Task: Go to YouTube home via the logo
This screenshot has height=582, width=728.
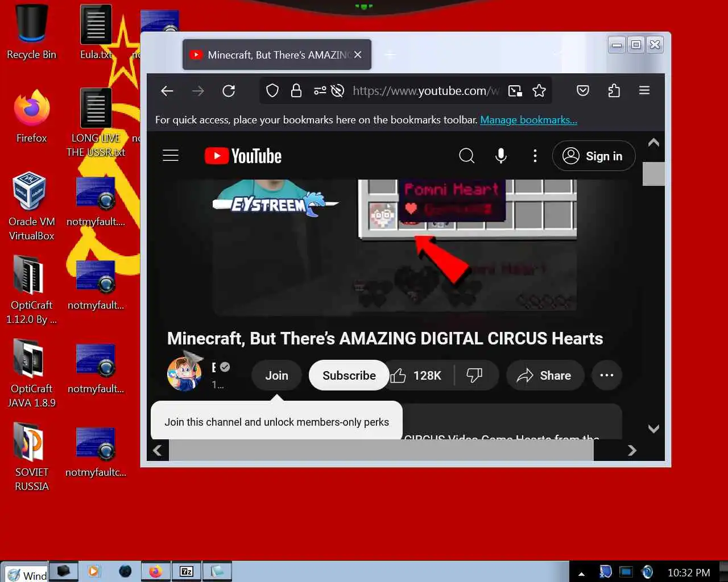Action: coord(243,156)
